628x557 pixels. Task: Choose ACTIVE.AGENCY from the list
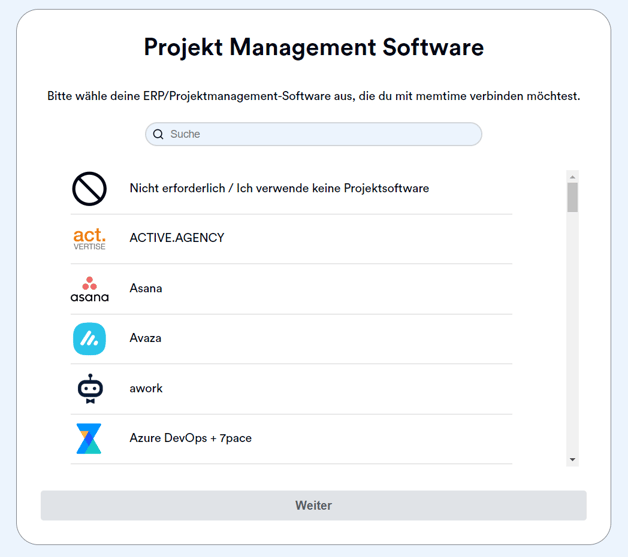click(177, 238)
